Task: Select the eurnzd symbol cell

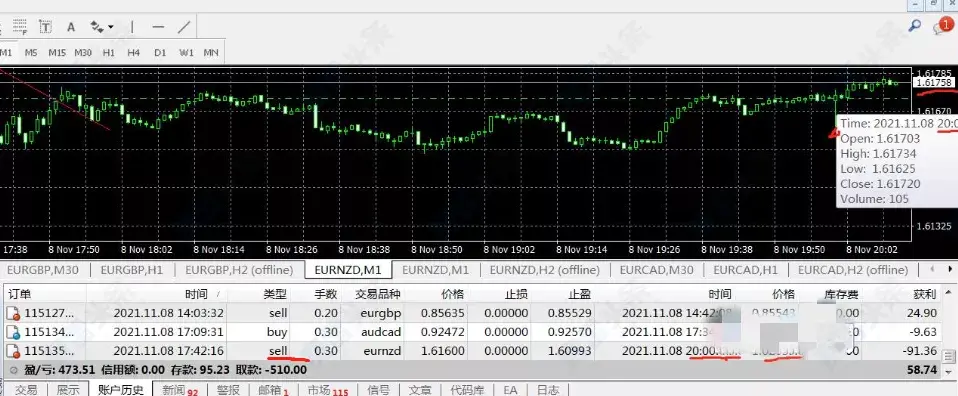Action: [x=382, y=351]
